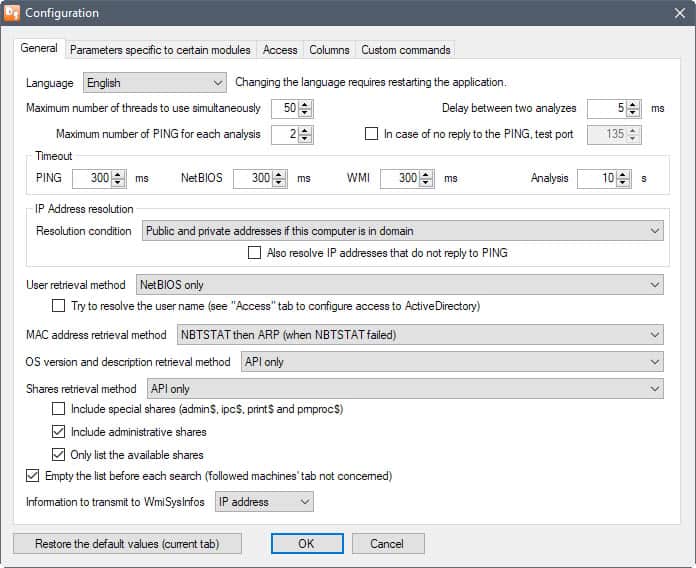Decrease the NetBIOS timeout value

tap(279, 182)
